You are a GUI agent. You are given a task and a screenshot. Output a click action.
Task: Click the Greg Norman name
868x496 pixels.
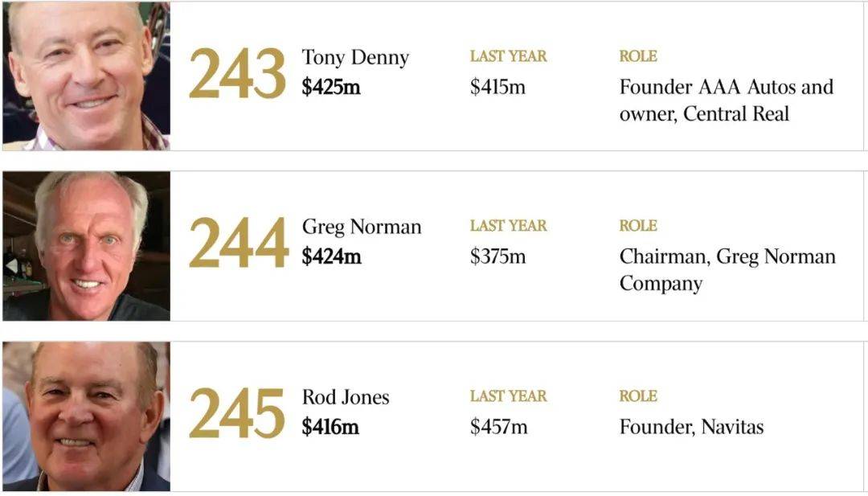[x=362, y=227]
